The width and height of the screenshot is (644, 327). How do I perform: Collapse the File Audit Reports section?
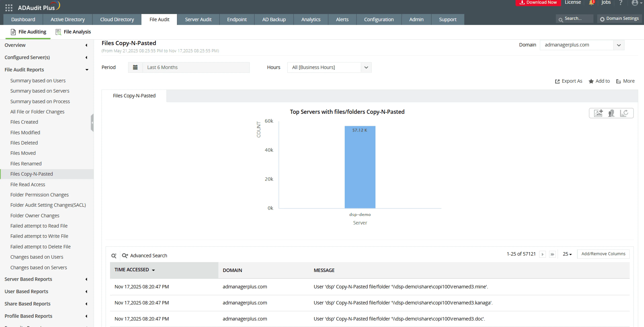click(46, 70)
